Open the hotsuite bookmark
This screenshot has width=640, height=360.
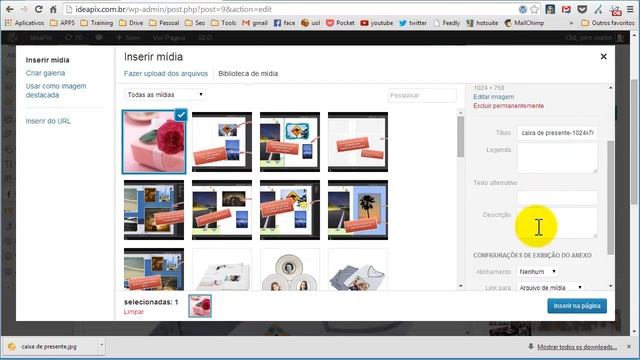482,23
